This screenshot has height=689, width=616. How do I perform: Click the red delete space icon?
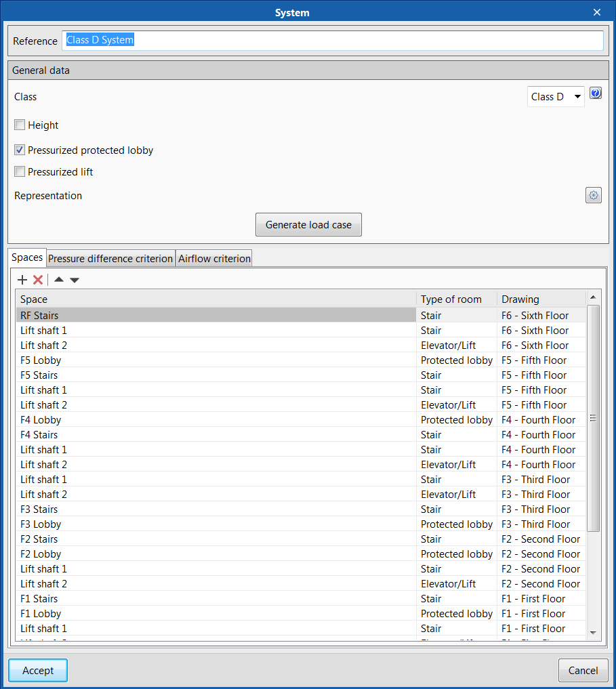coord(38,280)
